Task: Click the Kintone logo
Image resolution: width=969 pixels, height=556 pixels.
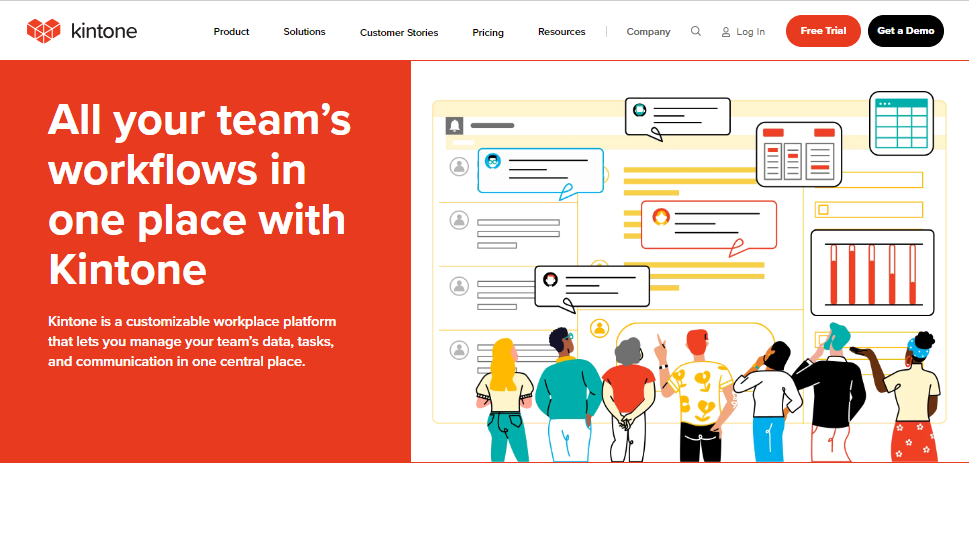Action: click(x=82, y=31)
